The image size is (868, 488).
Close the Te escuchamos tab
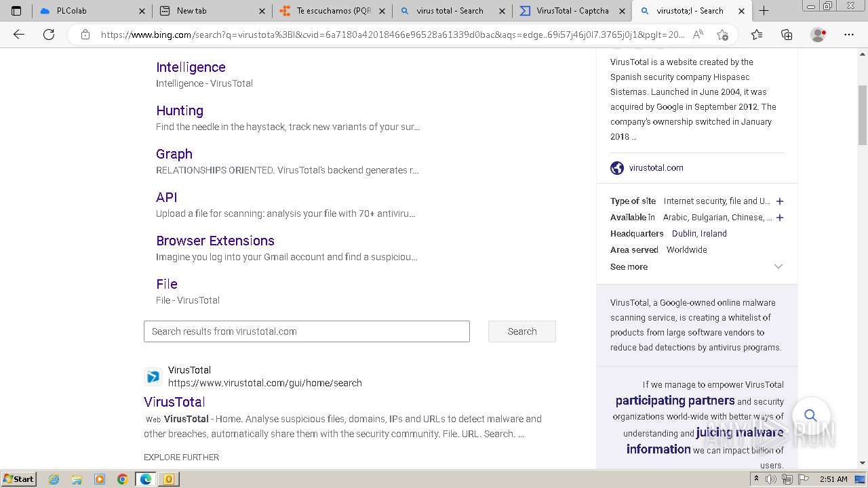click(x=382, y=11)
